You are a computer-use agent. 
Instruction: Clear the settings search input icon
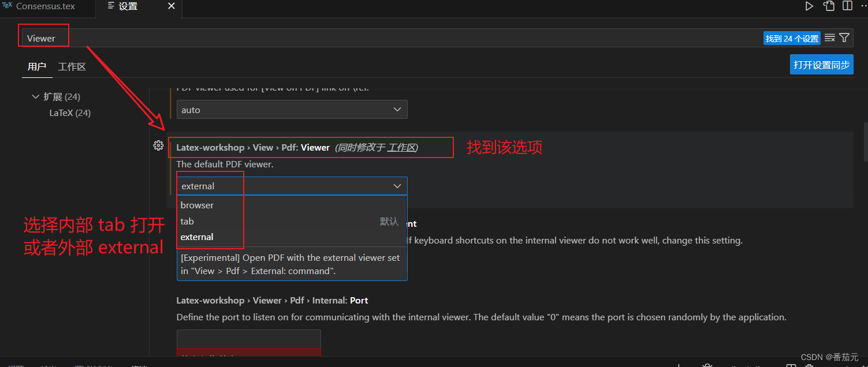pyautogui.click(x=830, y=38)
